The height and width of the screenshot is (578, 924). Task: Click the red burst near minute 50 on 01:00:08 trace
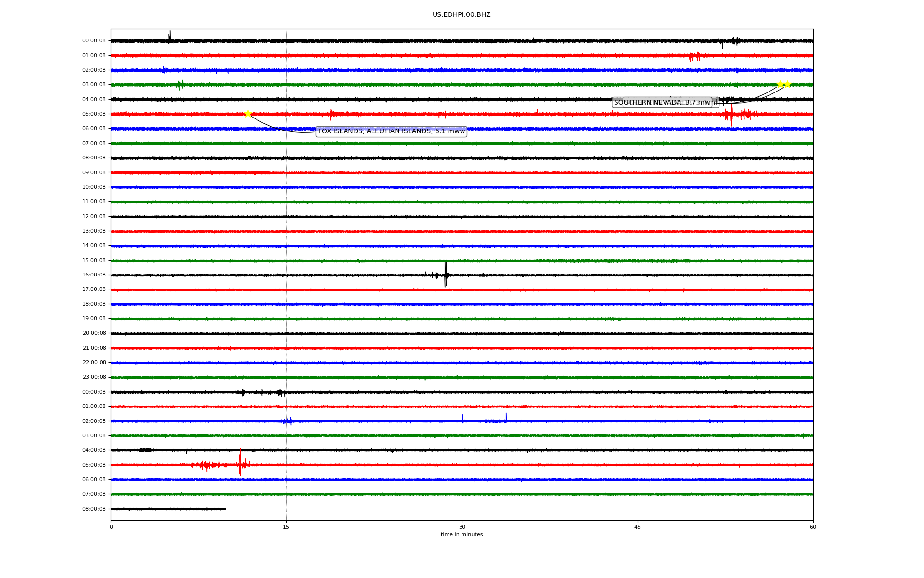[694, 56]
